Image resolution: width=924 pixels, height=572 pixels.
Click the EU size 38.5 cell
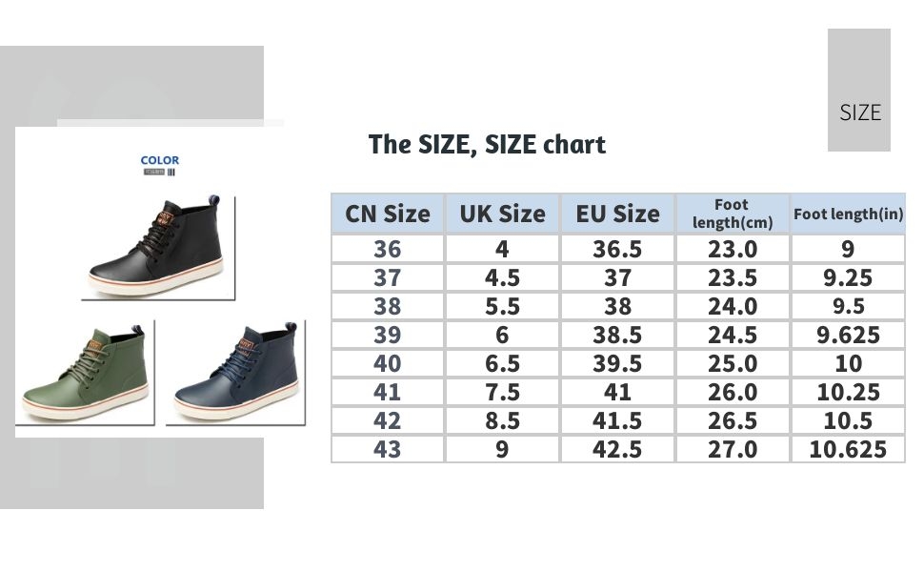click(x=617, y=335)
